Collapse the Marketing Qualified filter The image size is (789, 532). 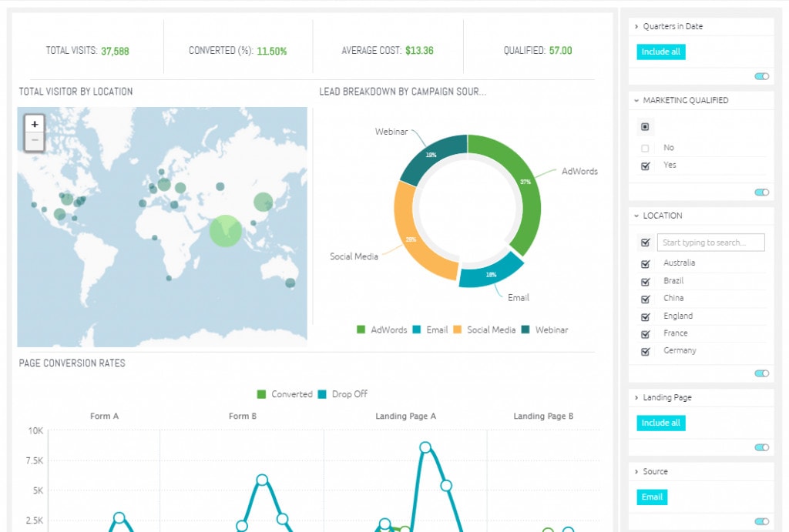(636, 101)
